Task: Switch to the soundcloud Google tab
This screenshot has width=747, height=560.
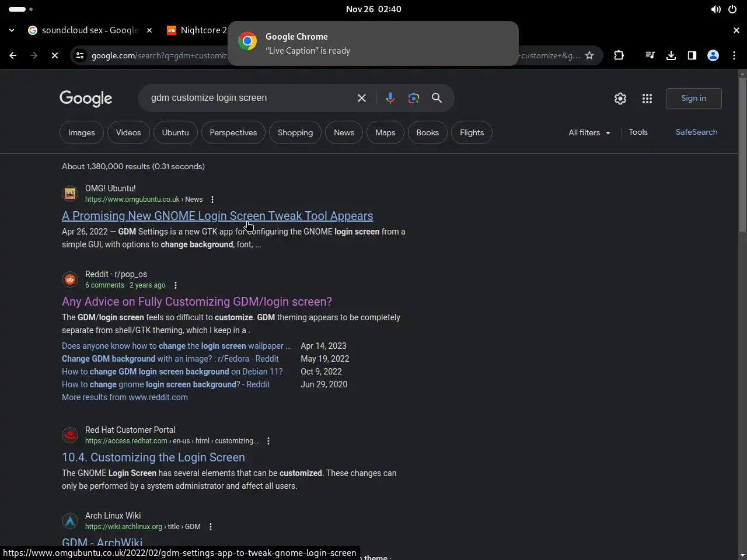Action: [83, 30]
